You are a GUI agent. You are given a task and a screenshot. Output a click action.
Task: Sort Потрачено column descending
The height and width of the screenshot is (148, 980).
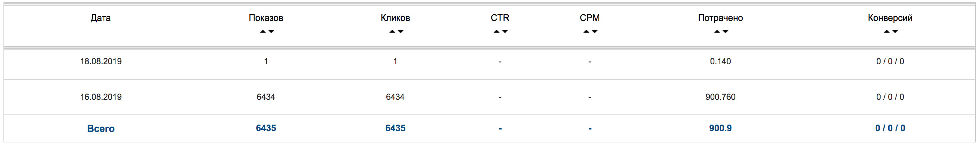(x=725, y=32)
